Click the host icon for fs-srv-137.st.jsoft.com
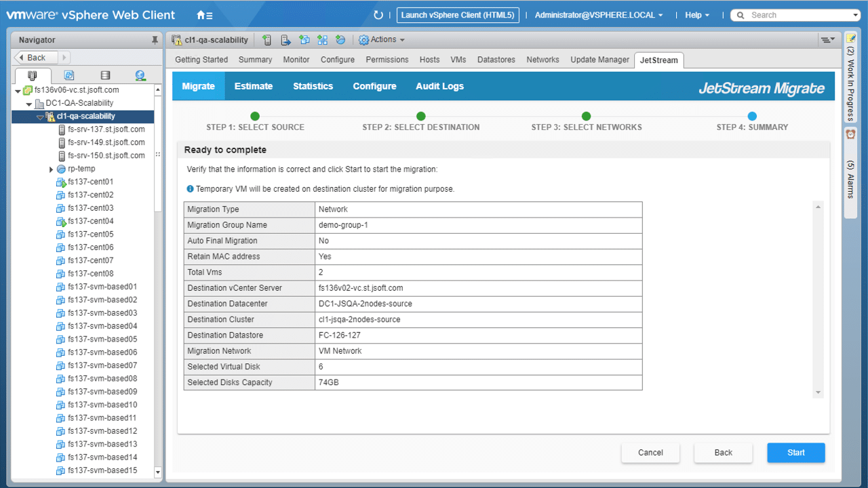Viewport: 868px width, 488px height. [x=62, y=129]
